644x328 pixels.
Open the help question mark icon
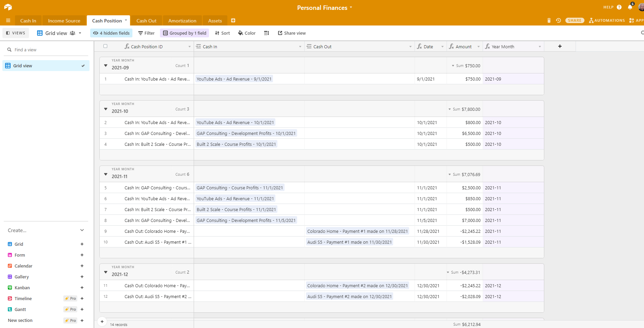coord(619,7)
